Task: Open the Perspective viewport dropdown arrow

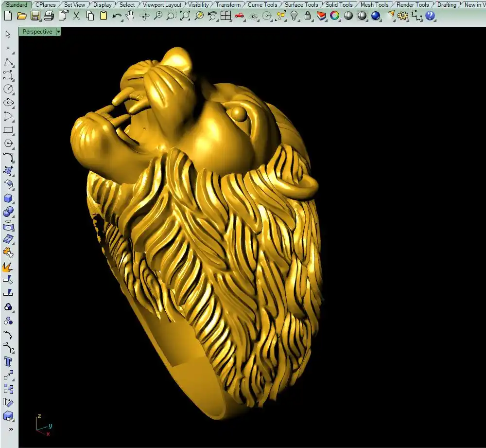Action: (58, 32)
